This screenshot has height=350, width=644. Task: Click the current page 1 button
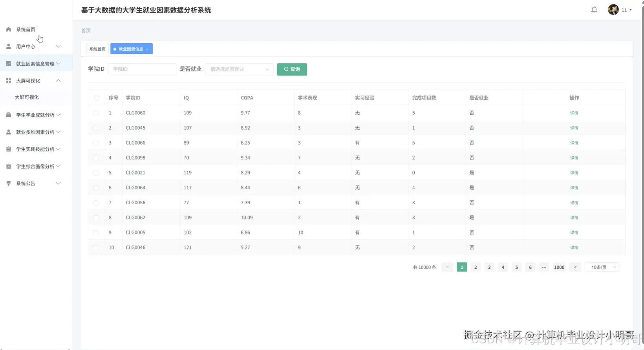click(x=462, y=267)
